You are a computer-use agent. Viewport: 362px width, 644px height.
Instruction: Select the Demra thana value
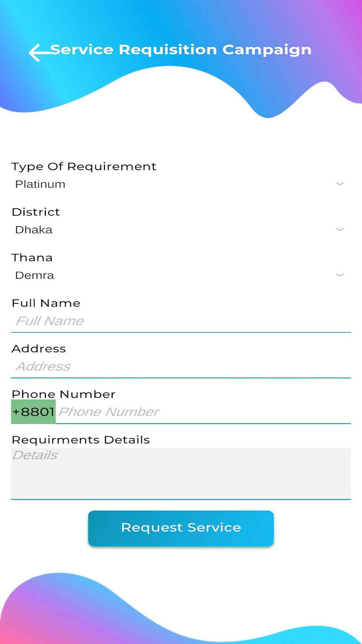point(34,275)
